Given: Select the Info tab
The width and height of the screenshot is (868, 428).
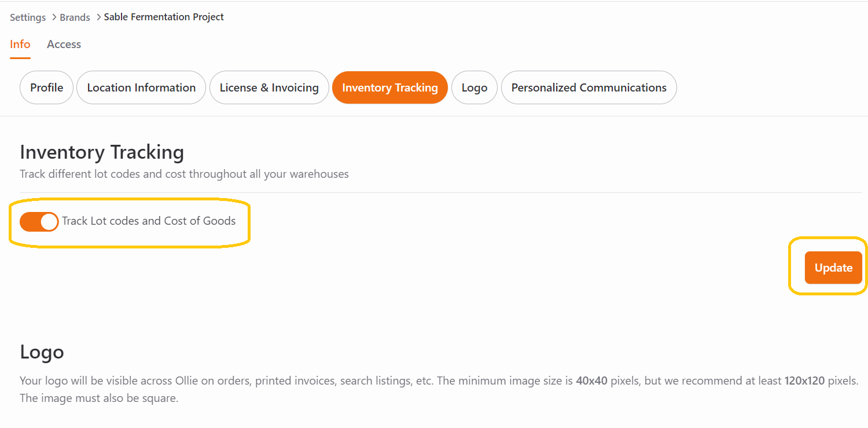Looking at the screenshot, I should pyautogui.click(x=20, y=44).
